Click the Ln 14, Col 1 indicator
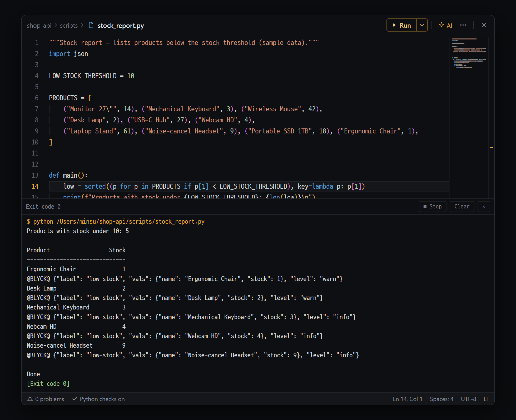Screen dimensions: 516x420 [x=408, y=399]
